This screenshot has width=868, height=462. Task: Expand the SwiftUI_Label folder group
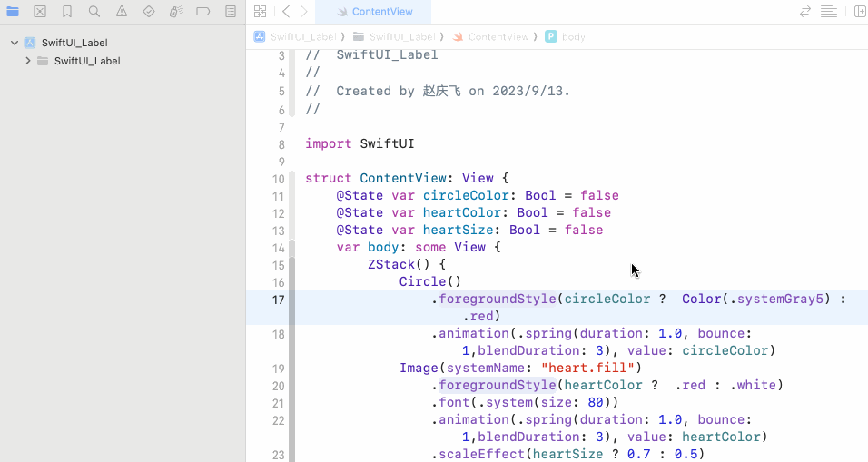pos(28,61)
